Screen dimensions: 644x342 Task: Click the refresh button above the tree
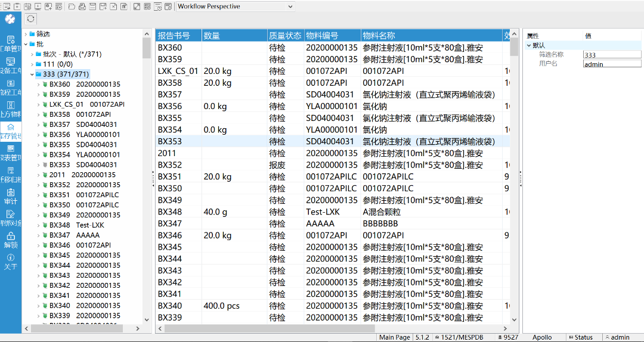31,19
